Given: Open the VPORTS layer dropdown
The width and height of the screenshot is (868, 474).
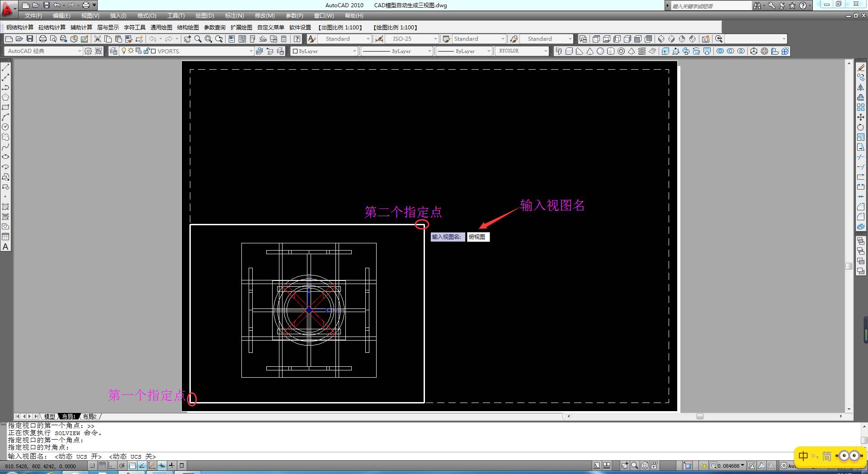Looking at the screenshot, I should click(x=187, y=51).
